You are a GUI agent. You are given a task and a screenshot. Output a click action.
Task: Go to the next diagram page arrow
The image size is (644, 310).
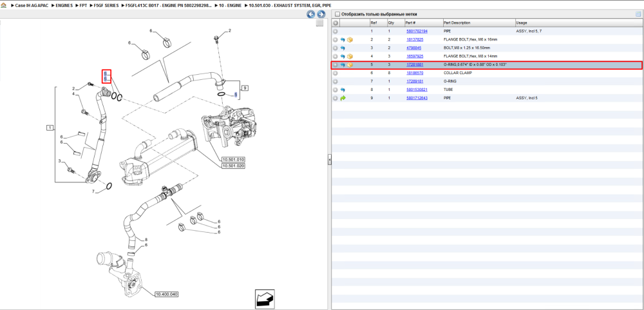coord(321,14)
